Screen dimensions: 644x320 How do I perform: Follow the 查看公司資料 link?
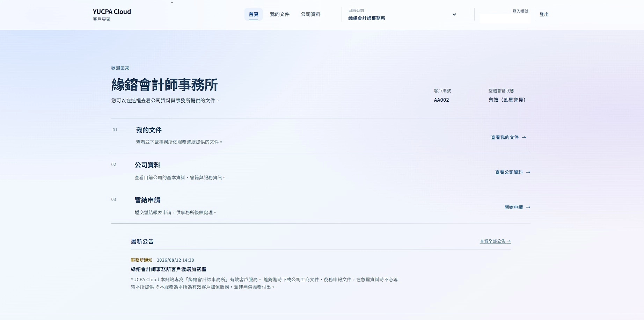coord(512,173)
